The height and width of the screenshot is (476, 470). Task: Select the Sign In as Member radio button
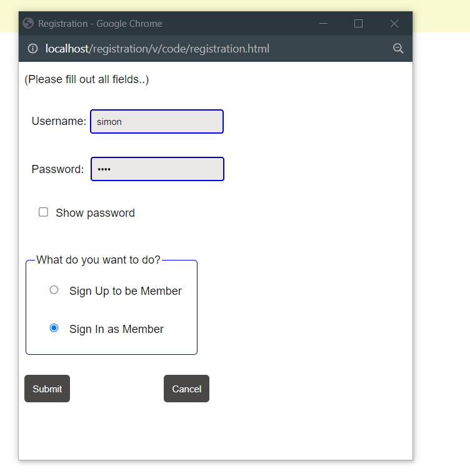pyautogui.click(x=54, y=328)
